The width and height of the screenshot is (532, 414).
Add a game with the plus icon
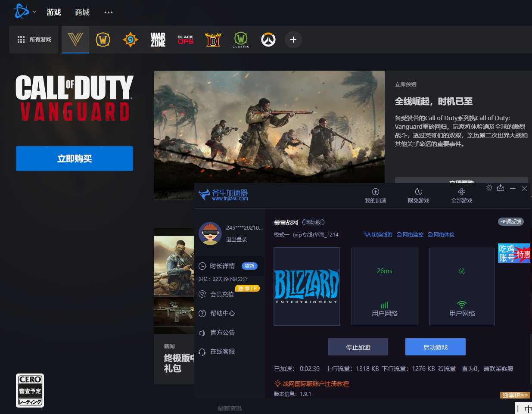(x=293, y=40)
